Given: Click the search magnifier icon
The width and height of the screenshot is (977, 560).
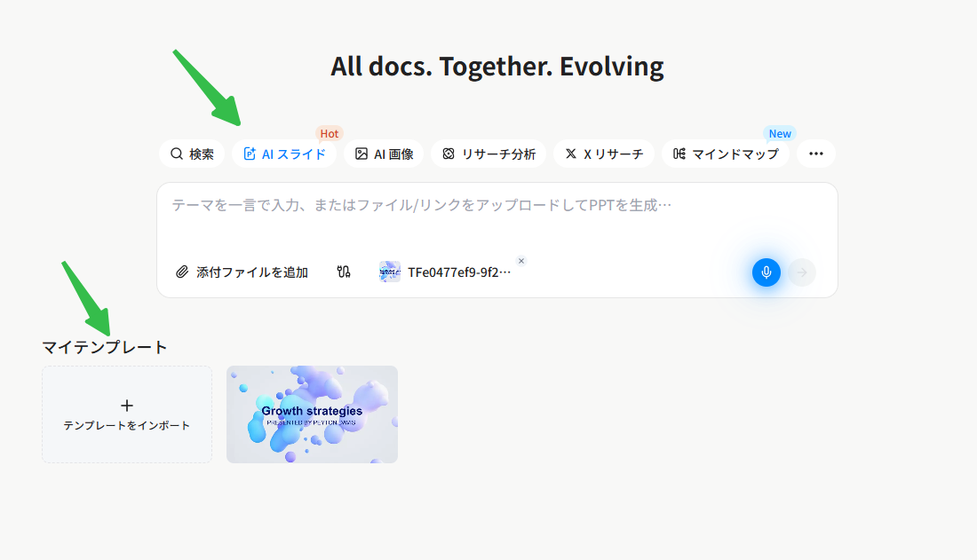Looking at the screenshot, I should tap(176, 154).
